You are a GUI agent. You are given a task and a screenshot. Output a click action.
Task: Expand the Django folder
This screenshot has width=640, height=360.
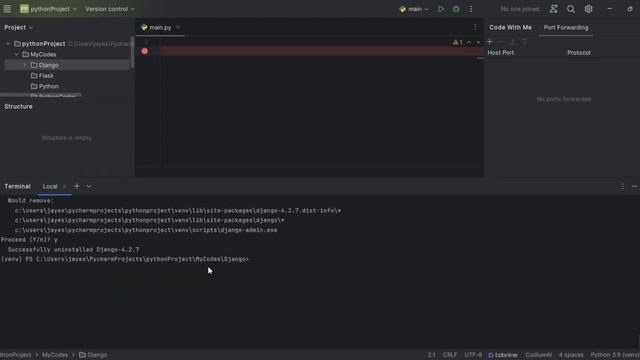(25, 65)
